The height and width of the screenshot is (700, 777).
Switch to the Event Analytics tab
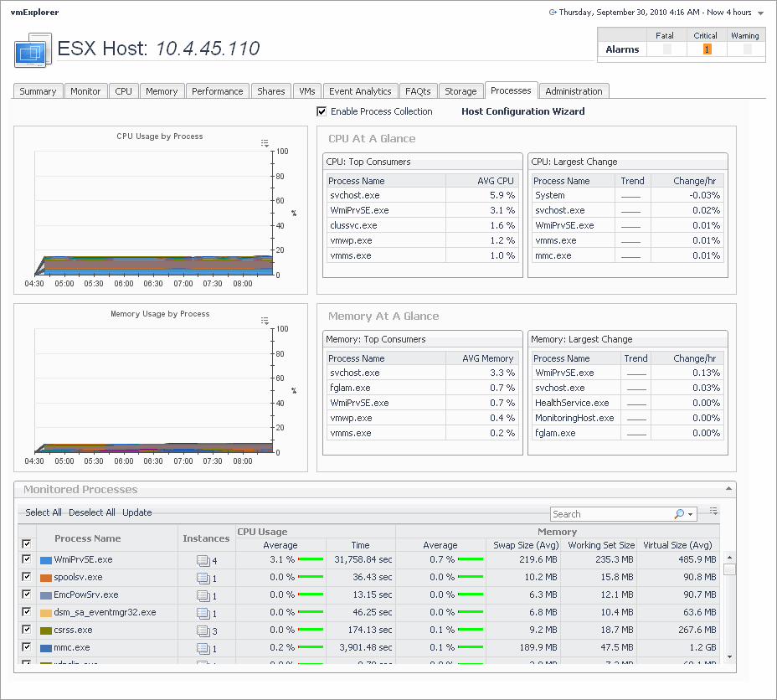[x=360, y=91]
